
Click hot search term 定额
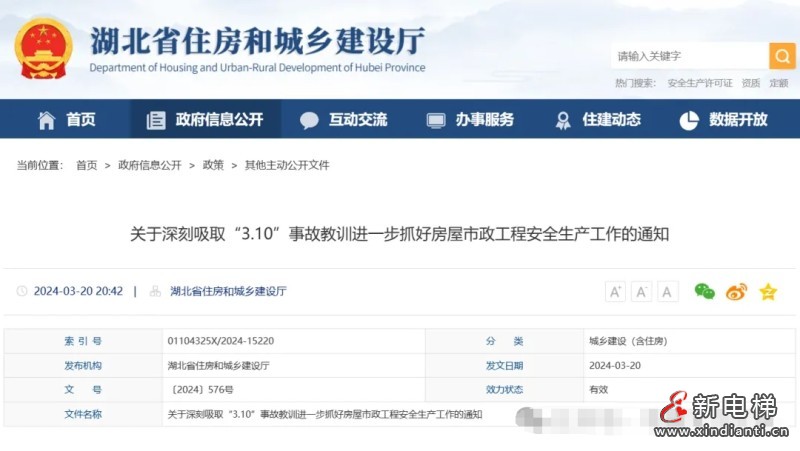coord(779,83)
